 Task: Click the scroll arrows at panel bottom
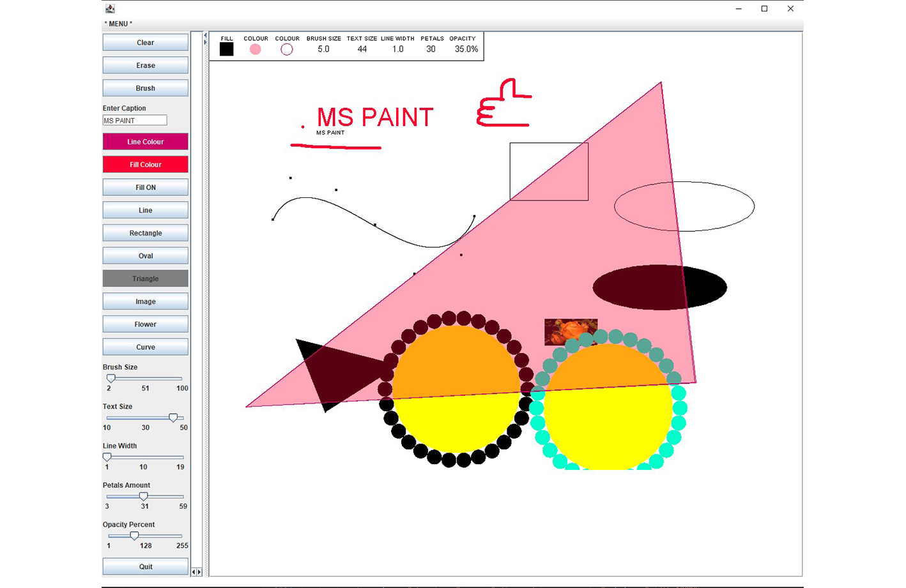pos(197,572)
